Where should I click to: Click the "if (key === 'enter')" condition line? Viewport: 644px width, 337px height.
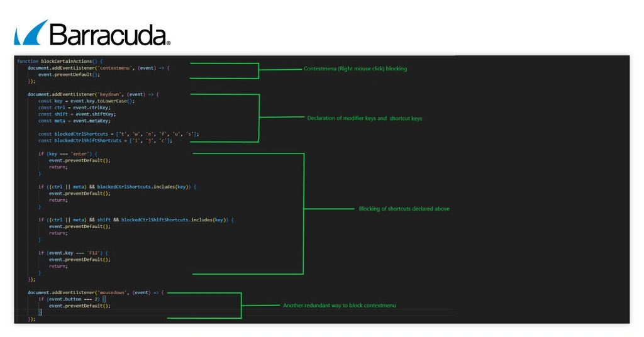tap(67, 153)
